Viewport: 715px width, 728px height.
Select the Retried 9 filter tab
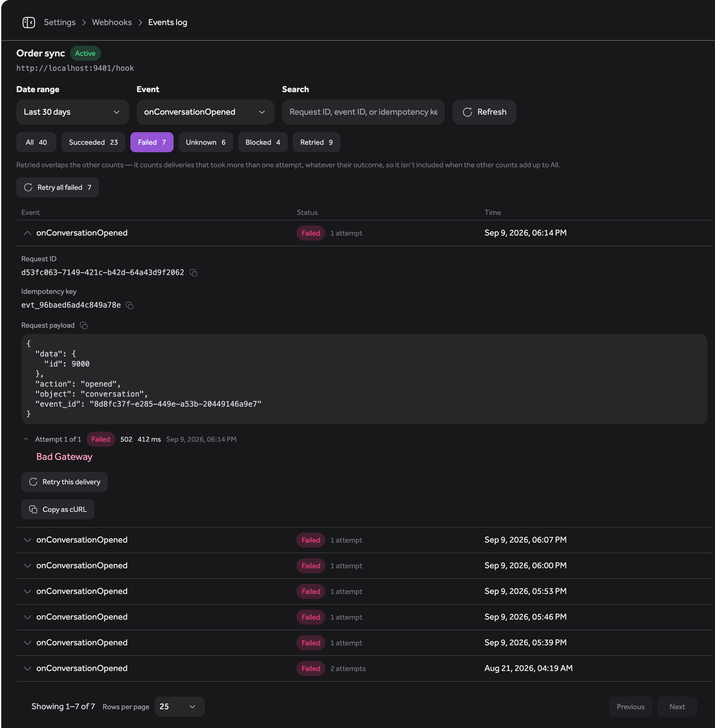316,142
